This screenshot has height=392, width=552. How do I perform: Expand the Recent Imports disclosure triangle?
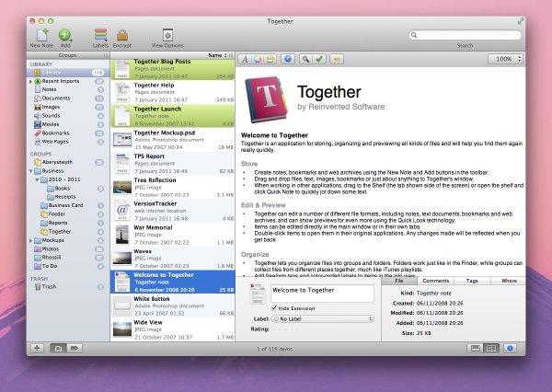30,81
